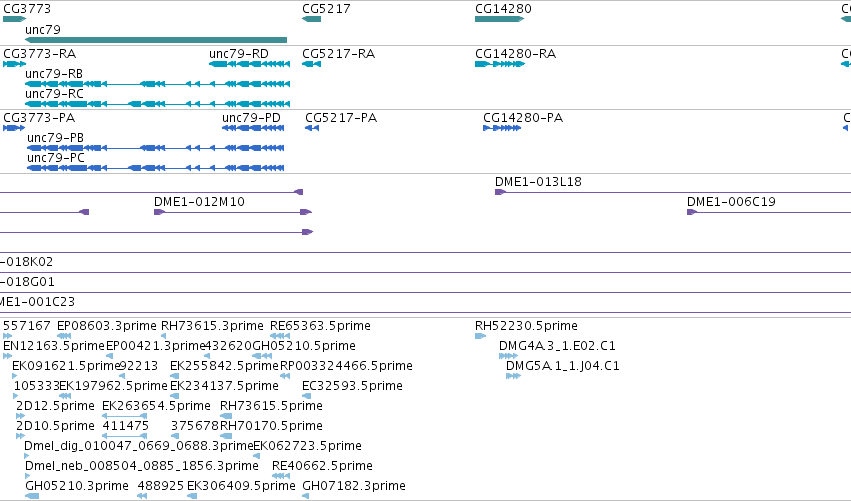This screenshot has height=501, width=851.
Task: Click the unc79-PD coding sequence label
Action: point(251,118)
